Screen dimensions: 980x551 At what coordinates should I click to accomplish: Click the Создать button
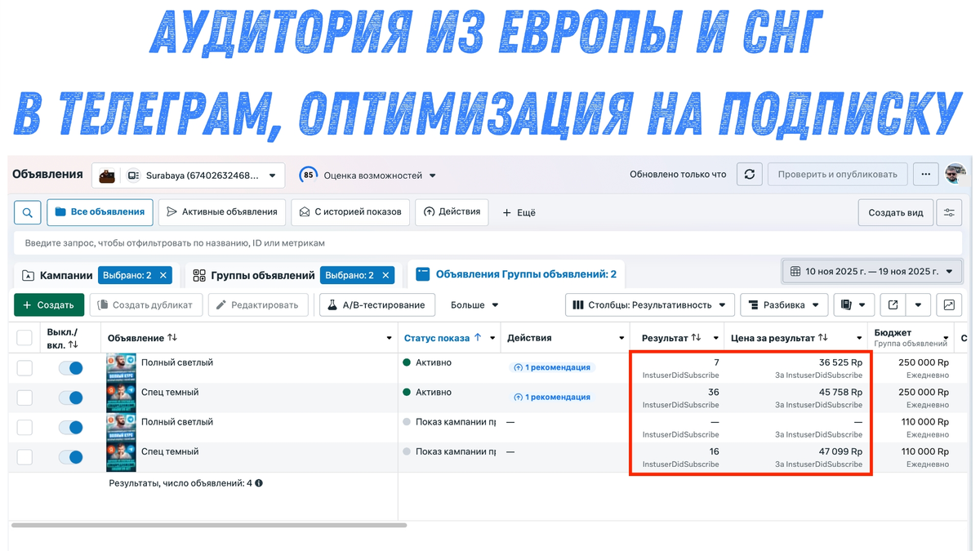point(49,305)
